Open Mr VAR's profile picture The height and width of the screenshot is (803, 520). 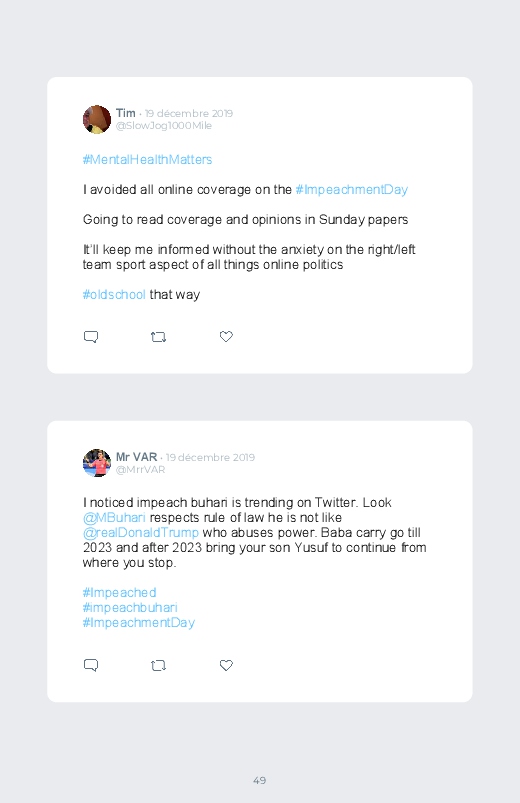click(x=97, y=463)
